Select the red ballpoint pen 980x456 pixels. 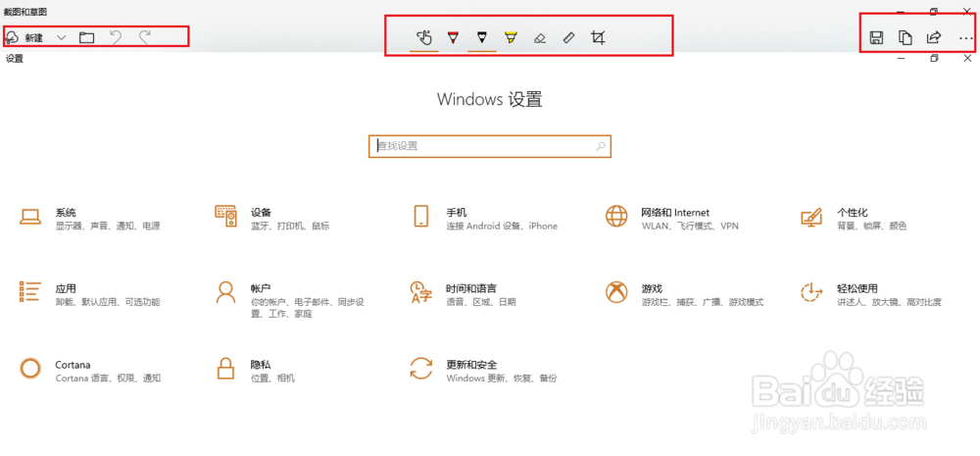pyautogui.click(x=453, y=37)
